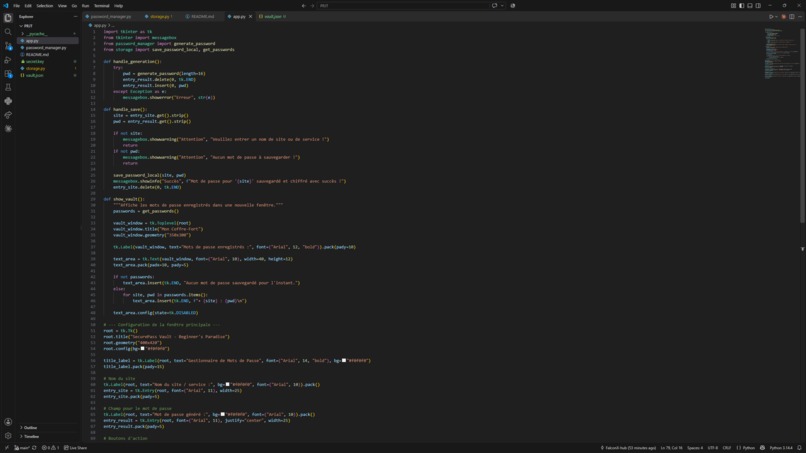This screenshot has width=806, height=453.
Task: Open the Terminal menu
Action: coord(101,6)
